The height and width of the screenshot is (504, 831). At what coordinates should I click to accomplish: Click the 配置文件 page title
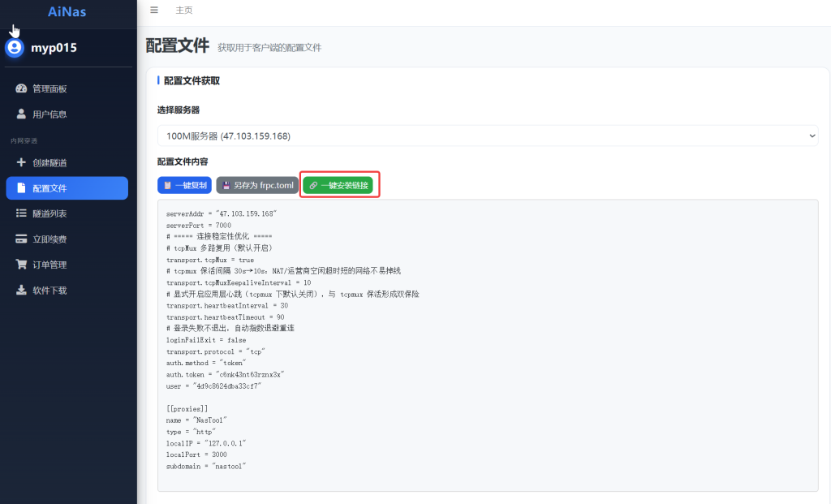pyautogui.click(x=178, y=45)
